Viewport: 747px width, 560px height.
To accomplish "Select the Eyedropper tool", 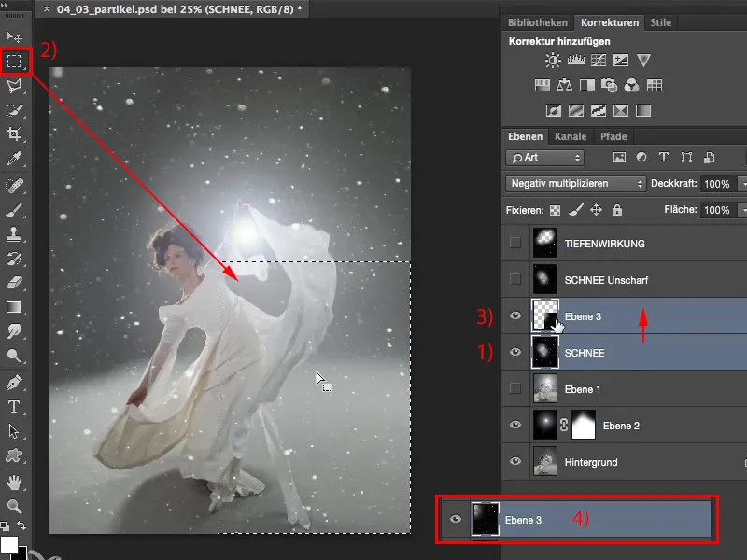I will click(14, 159).
